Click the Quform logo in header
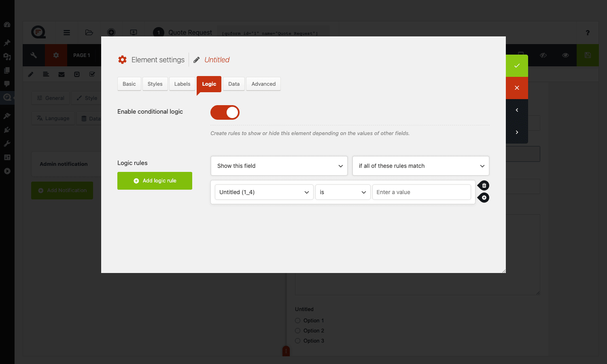 38,32
